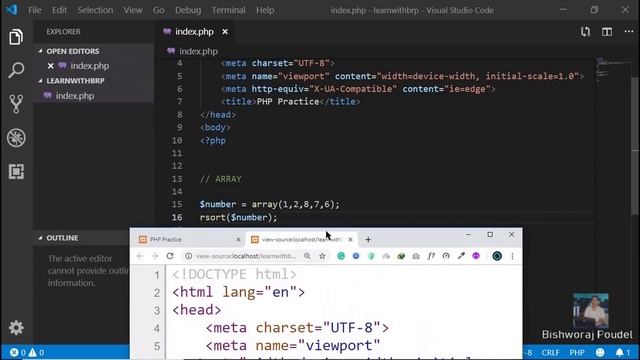Close the view-source browser tab
The image size is (640, 360).
[x=350, y=240]
